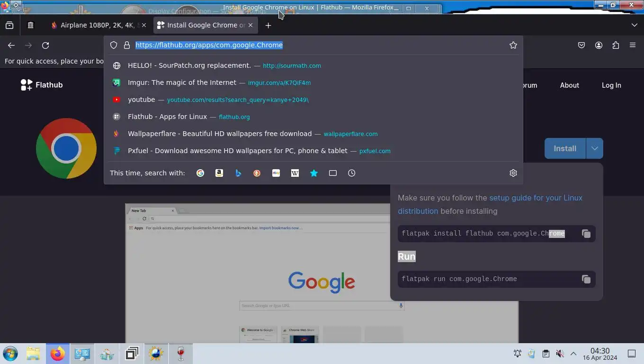Open a new tab with plus

(x=268, y=25)
